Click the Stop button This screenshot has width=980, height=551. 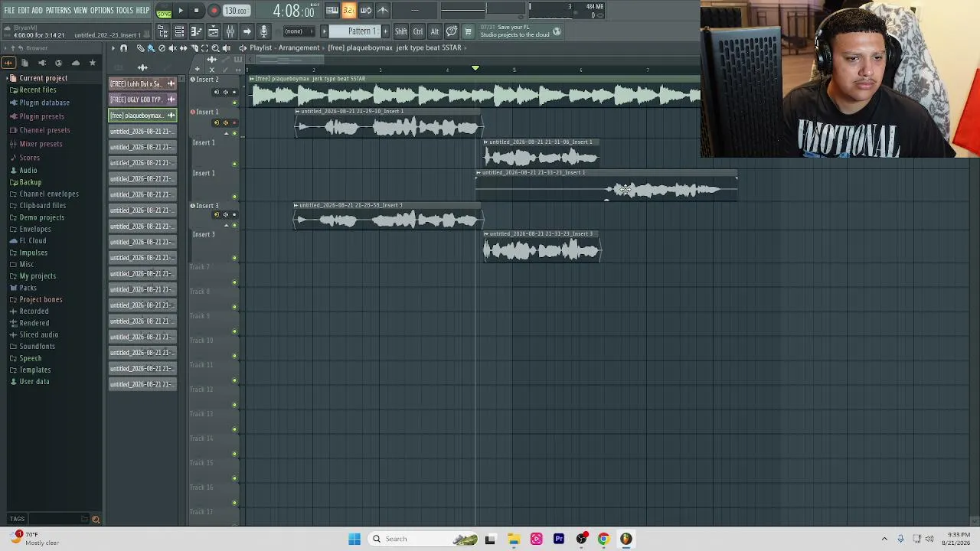197,11
